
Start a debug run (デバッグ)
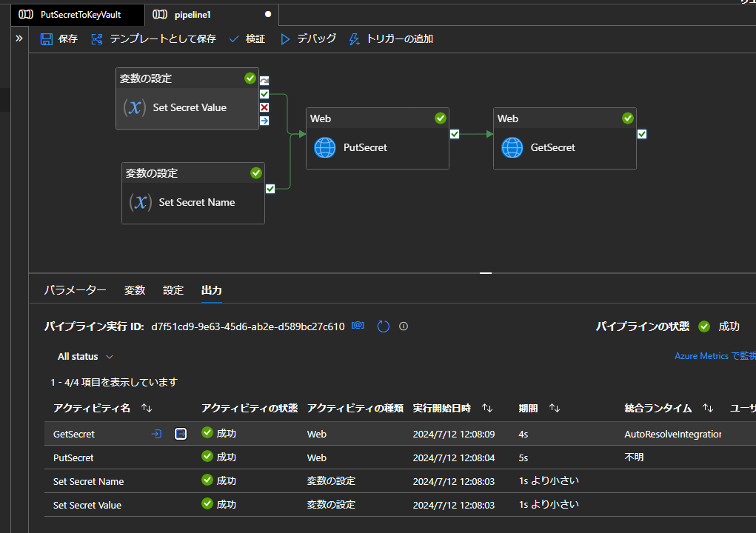pyautogui.click(x=308, y=39)
